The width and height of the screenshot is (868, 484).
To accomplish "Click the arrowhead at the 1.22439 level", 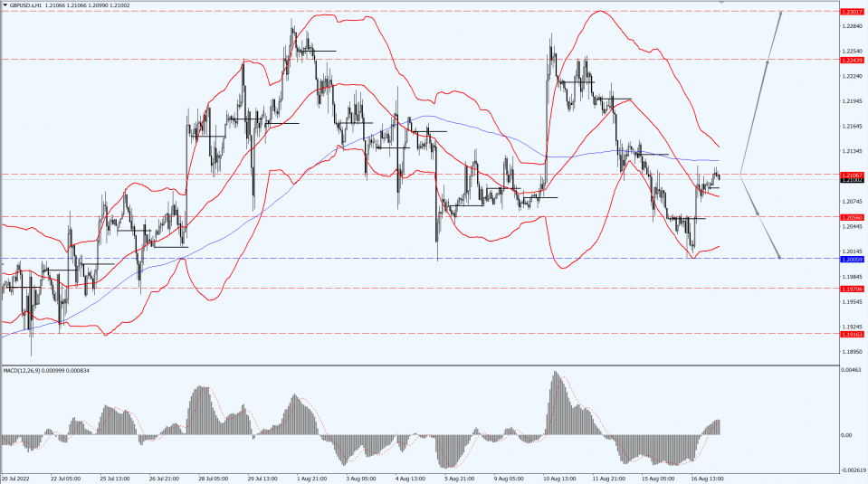I will coord(768,62).
